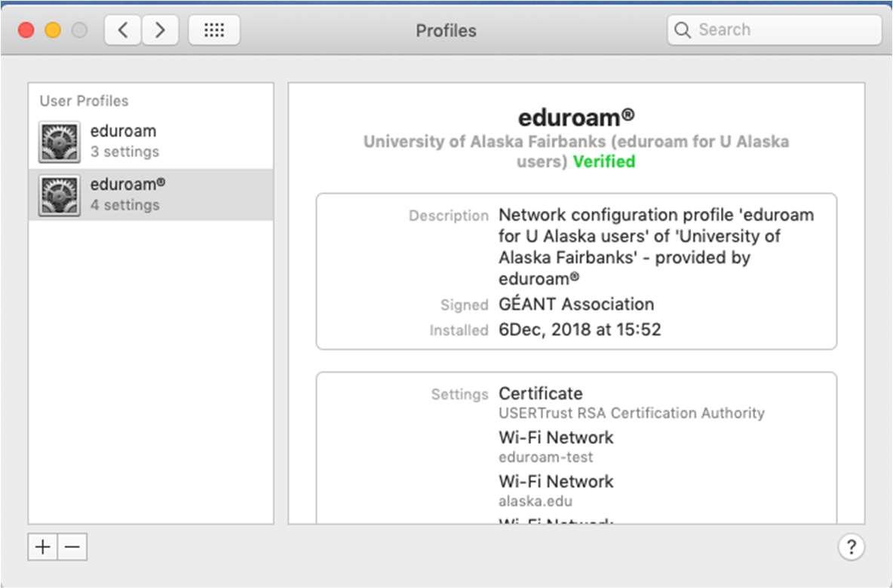
Task: Click the User Profiles list header
Action: [x=84, y=101]
